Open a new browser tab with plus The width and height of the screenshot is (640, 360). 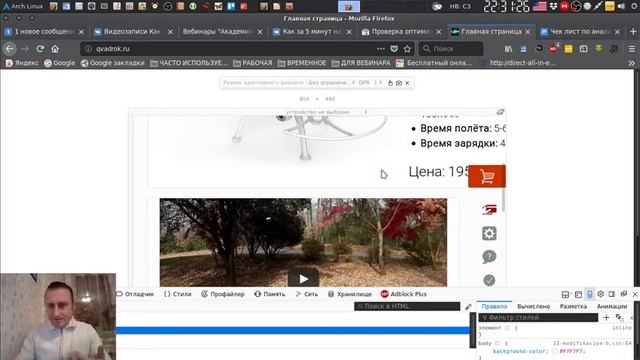[x=633, y=31]
